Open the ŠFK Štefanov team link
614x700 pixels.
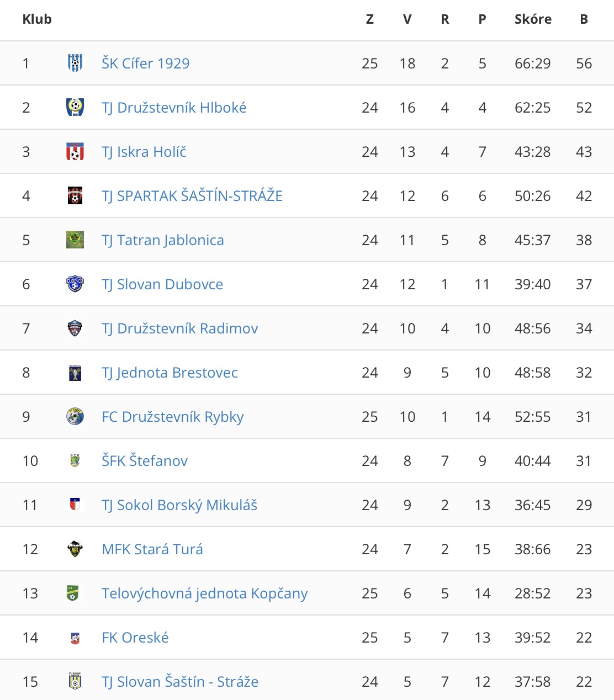(145, 461)
